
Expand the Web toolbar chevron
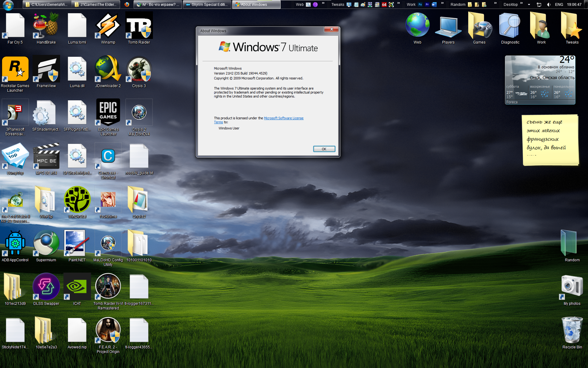pos(323,3)
